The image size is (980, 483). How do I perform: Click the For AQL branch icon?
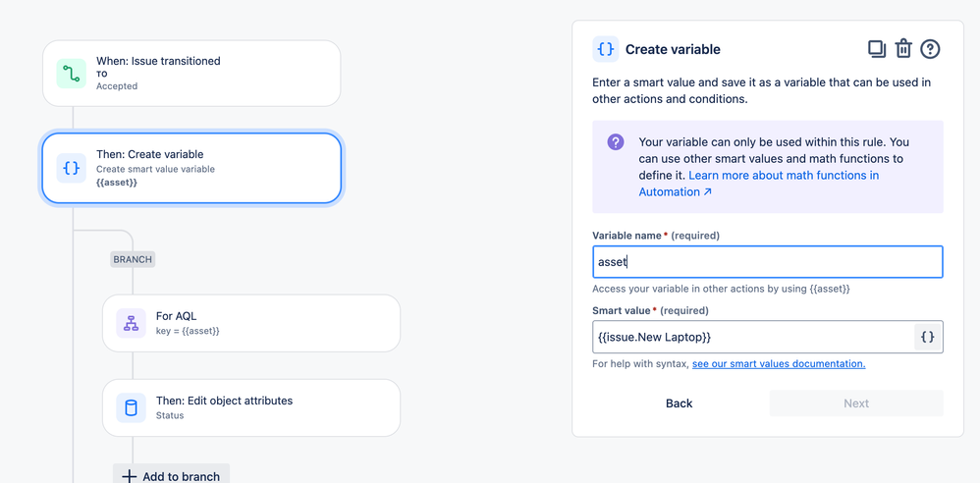click(131, 323)
